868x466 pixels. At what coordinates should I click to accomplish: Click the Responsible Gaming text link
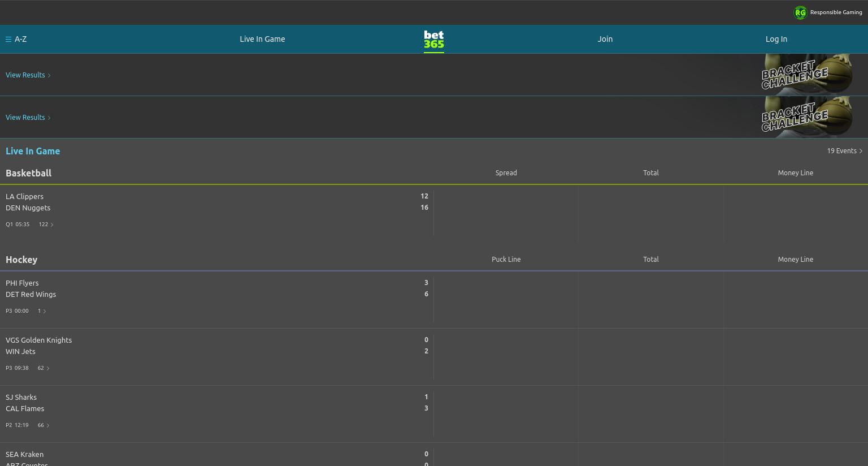836,12
